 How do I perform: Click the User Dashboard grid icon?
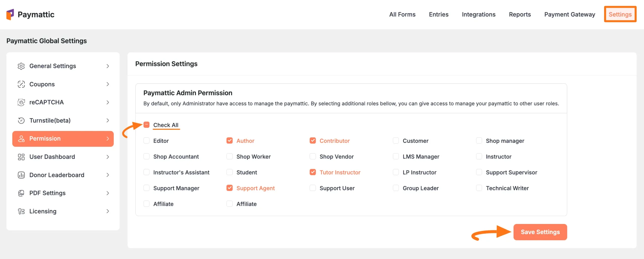[x=21, y=156]
